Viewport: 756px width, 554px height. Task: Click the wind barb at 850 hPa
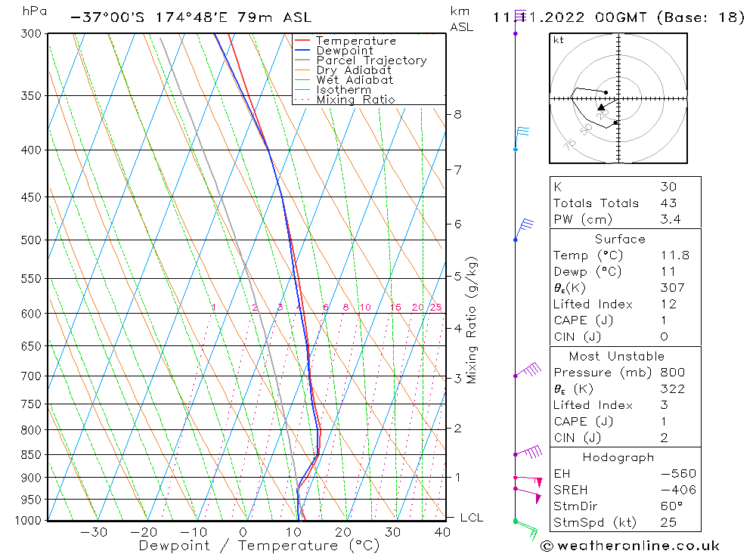click(x=528, y=452)
